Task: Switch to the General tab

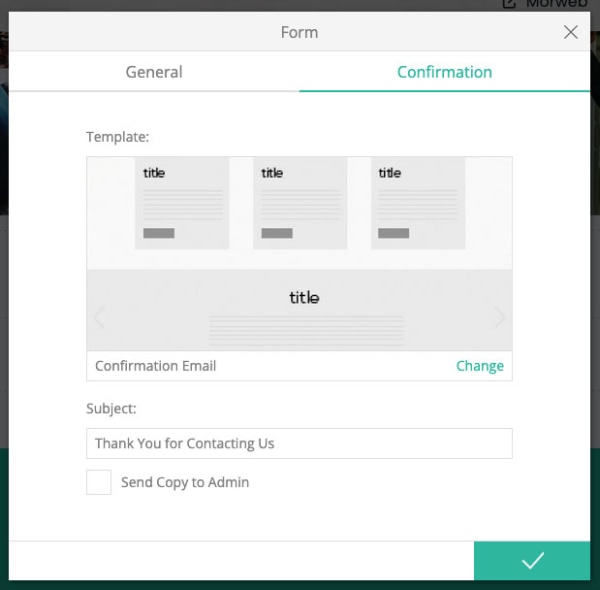Action: coord(154,72)
